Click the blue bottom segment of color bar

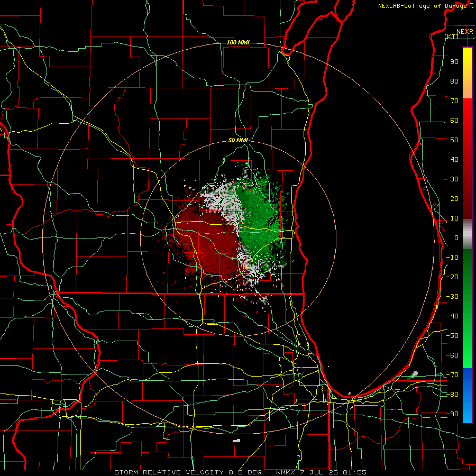[467, 396]
